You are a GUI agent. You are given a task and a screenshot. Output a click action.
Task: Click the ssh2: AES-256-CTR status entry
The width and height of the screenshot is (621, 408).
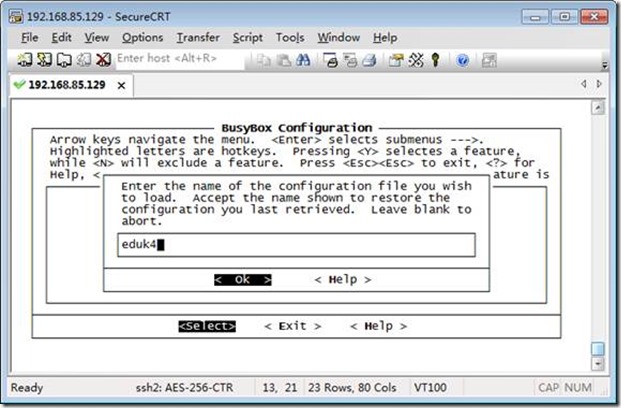coord(184,387)
